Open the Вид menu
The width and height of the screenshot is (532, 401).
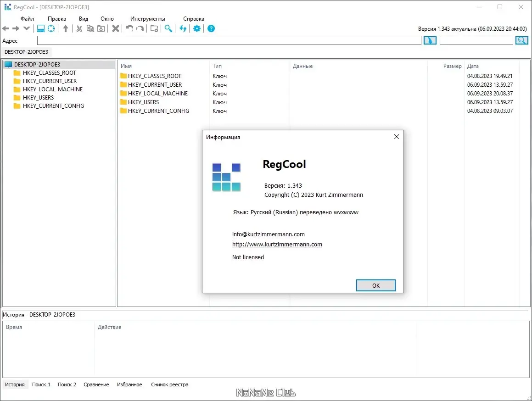(x=84, y=19)
